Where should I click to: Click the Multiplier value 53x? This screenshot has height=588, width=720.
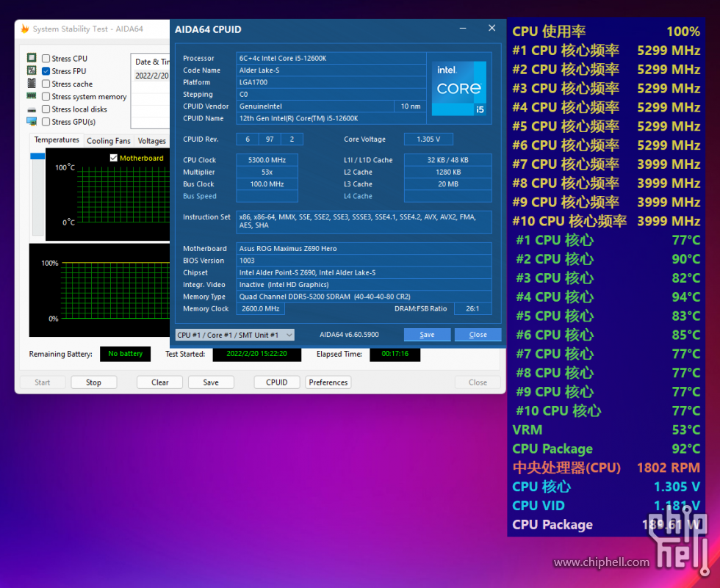[x=267, y=172]
